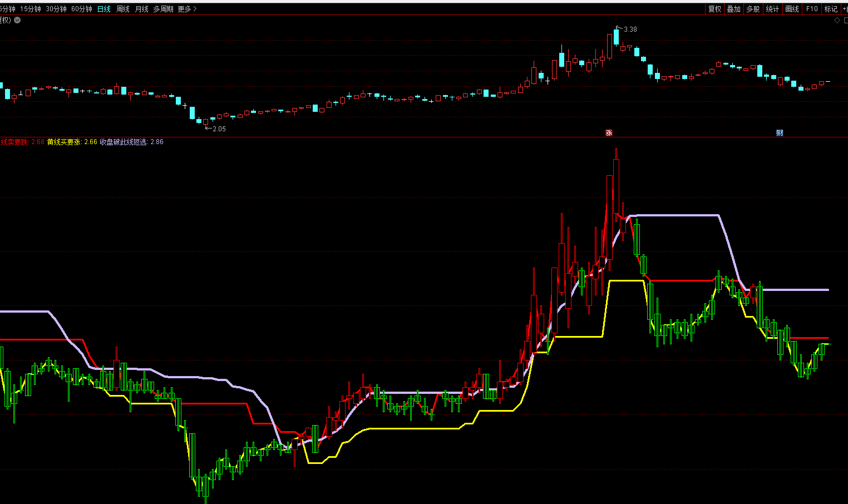Viewport: 848px width, 504px height.
Task: Toggle 复权 price adjustment
Action: point(714,9)
